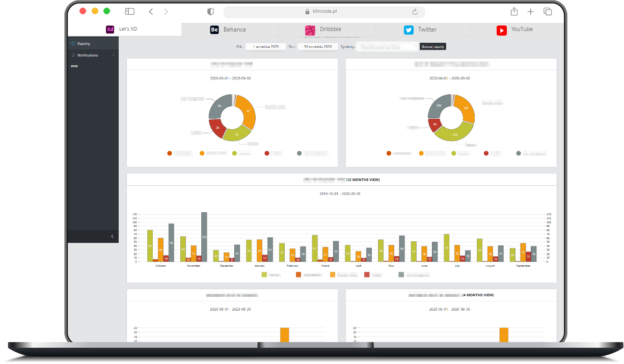
Task: Toggle gray series legend under bar chart
Action: point(401,274)
